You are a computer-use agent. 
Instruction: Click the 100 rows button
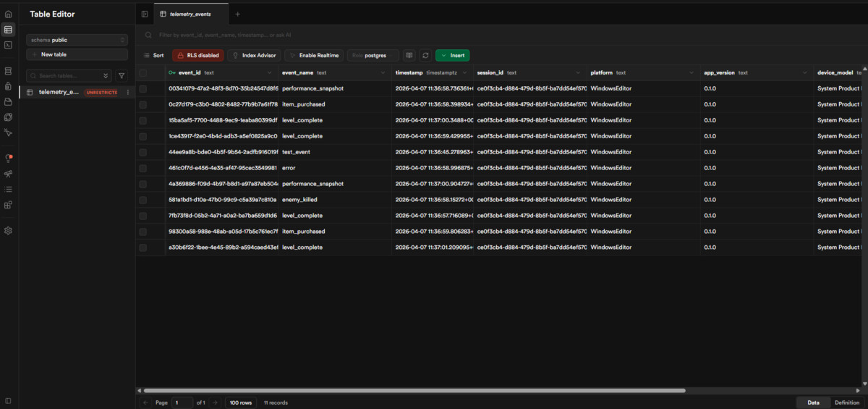pos(241,402)
